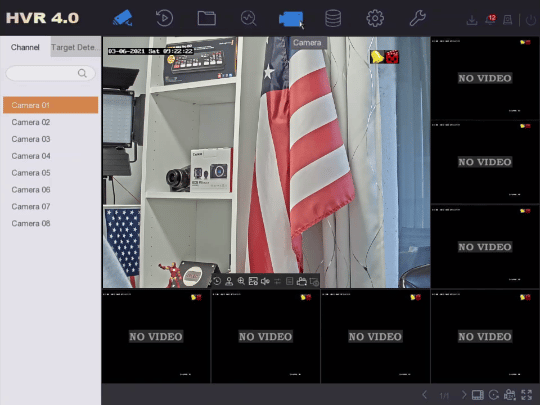Click the yellow alarm bell on main video
The height and width of the screenshot is (405, 540).
[x=377, y=57]
